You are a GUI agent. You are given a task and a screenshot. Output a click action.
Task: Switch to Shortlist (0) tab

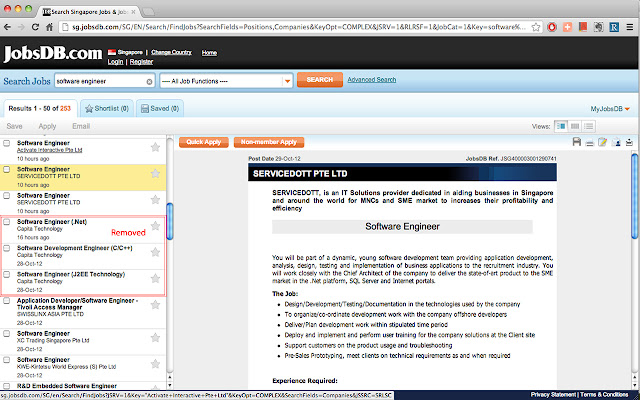point(107,109)
